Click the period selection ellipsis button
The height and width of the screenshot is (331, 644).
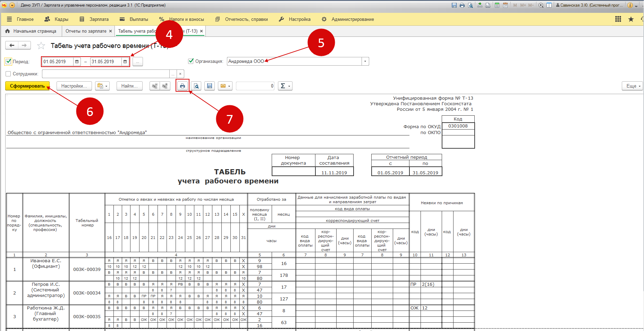pyautogui.click(x=137, y=61)
